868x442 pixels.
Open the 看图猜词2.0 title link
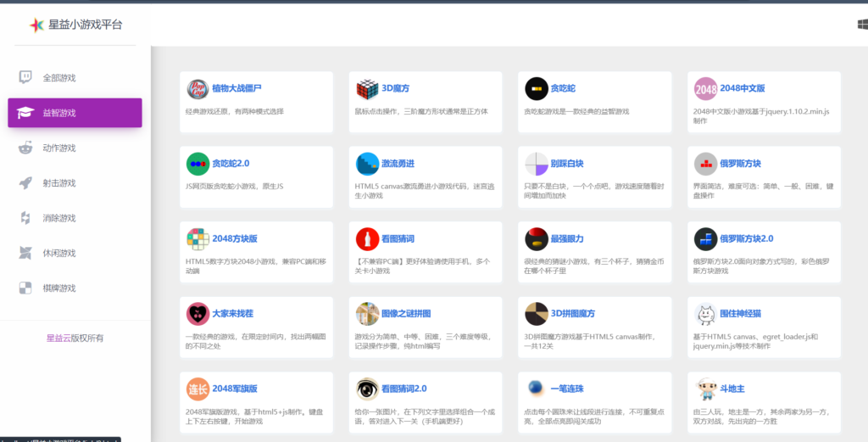404,389
